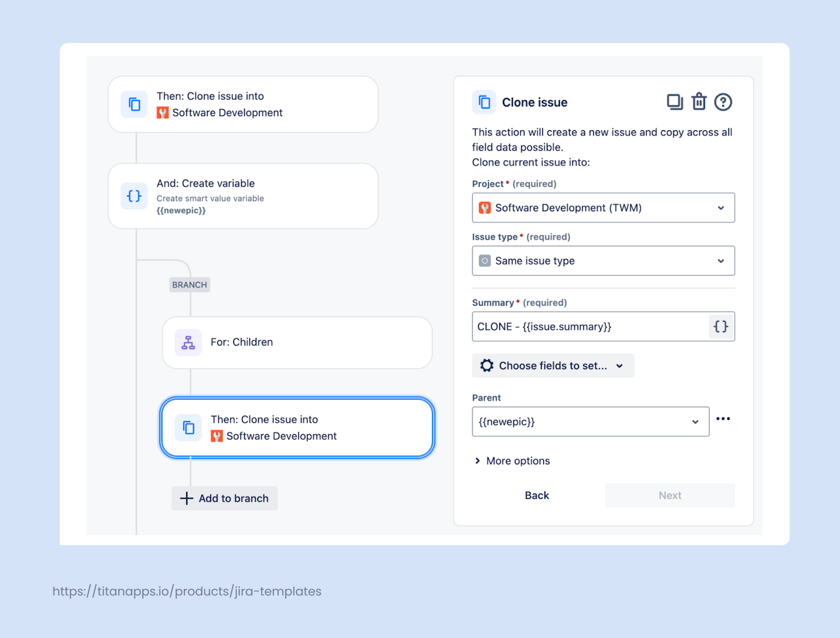Open the titanapps.io jira-templates link
Screen dimensions: 840x638
coord(186,591)
